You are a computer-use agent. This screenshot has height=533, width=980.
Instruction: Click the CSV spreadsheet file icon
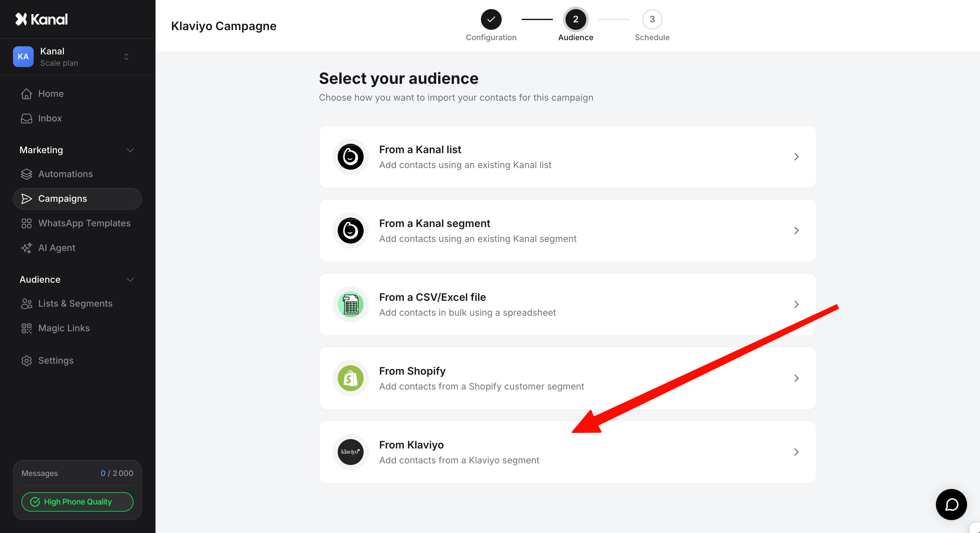pyautogui.click(x=350, y=304)
